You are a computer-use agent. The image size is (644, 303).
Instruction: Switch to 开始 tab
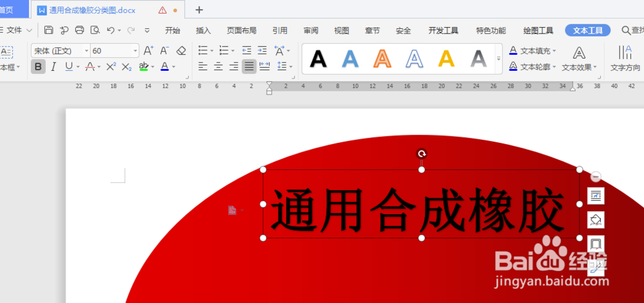(x=173, y=30)
